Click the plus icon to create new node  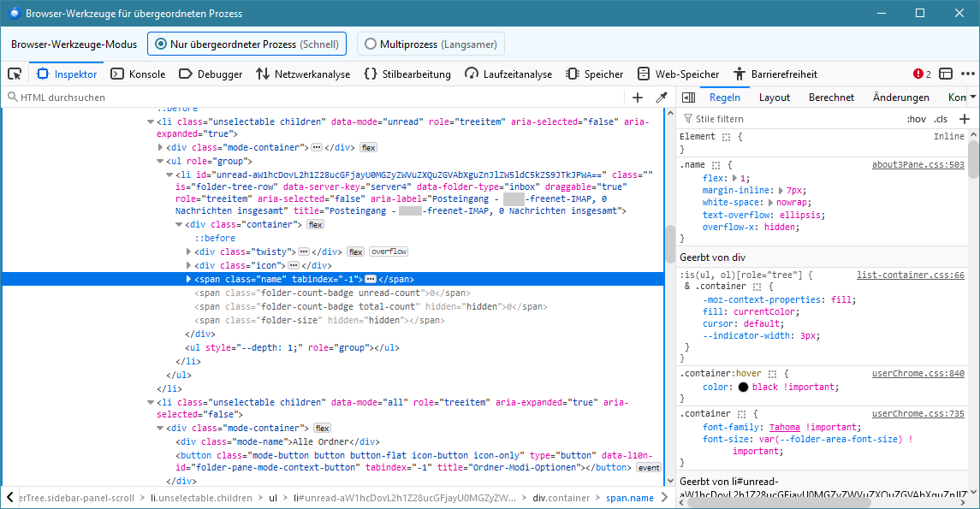coord(638,98)
